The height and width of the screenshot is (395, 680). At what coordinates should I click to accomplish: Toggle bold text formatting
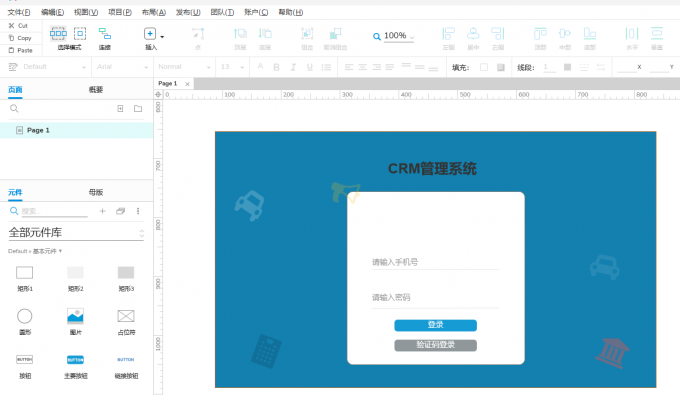click(276, 67)
